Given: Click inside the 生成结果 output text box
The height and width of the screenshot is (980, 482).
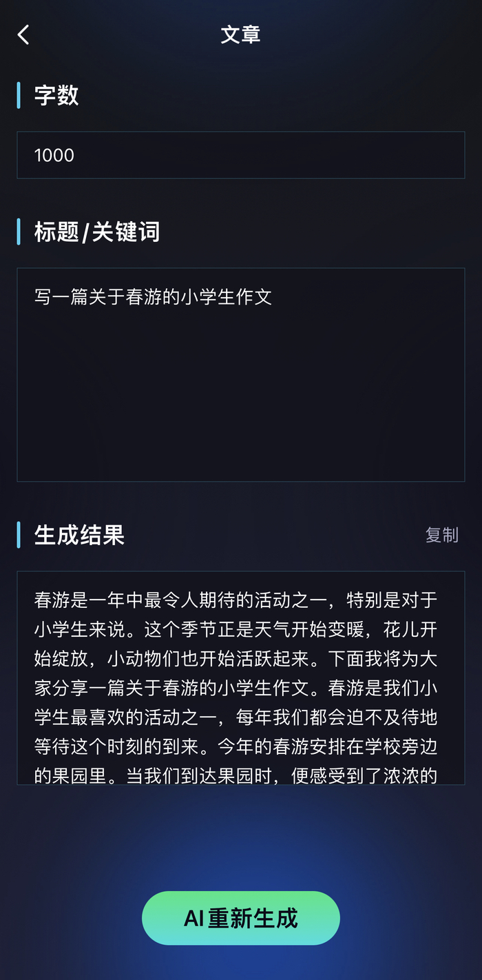Looking at the screenshot, I should click(240, 677).
